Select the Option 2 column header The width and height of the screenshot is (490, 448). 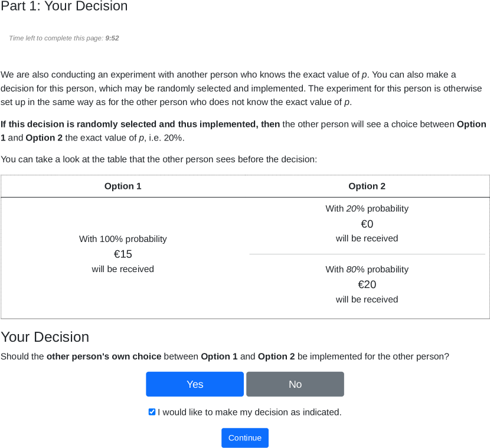click(367, 186)
